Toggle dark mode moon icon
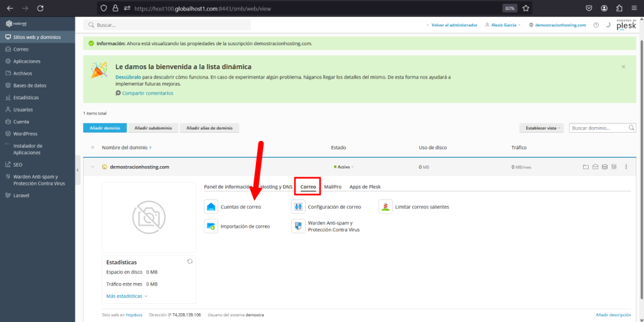The image size is (644, 322). click(x=608, y=25)
